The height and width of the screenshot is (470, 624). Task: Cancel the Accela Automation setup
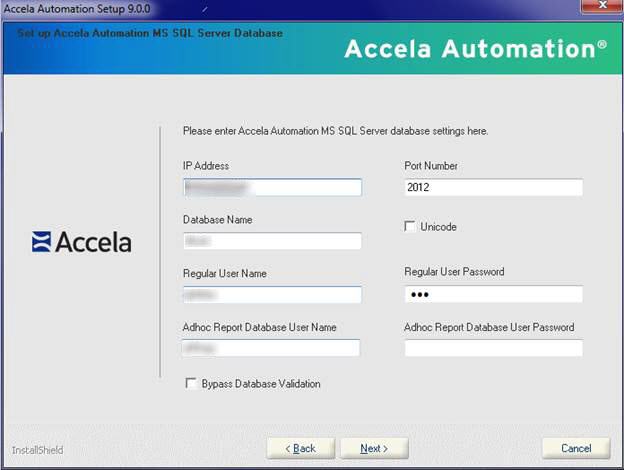point(576,448)
